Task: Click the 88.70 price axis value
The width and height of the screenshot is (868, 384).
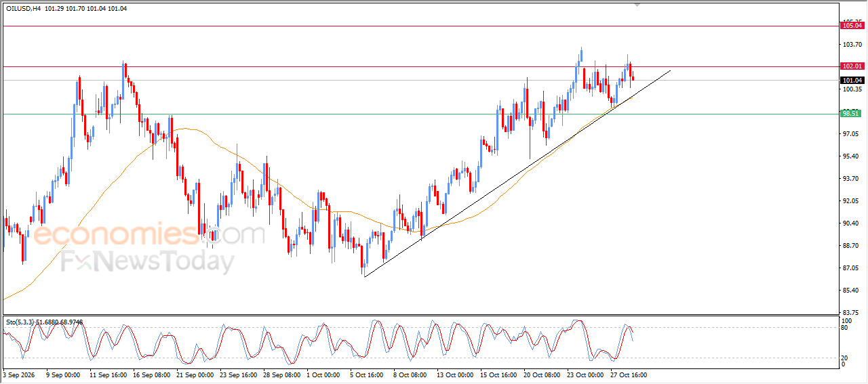Action: [x=850, y=246]
